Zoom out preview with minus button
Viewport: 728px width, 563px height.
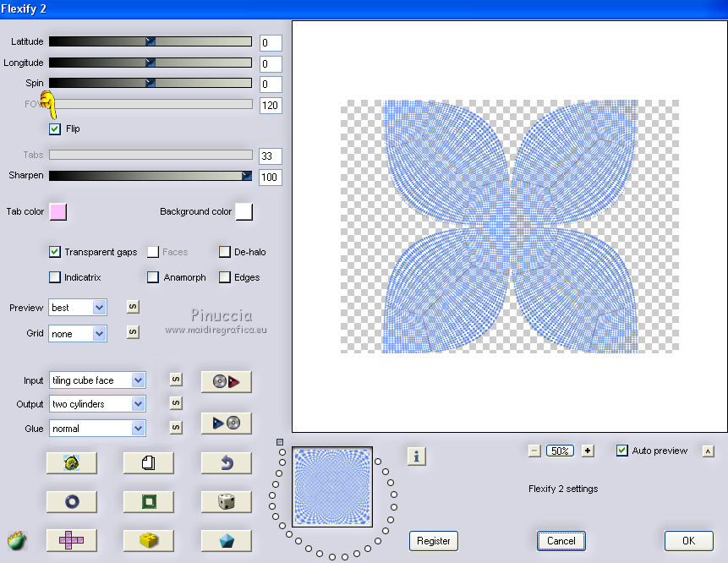[534, 451]
